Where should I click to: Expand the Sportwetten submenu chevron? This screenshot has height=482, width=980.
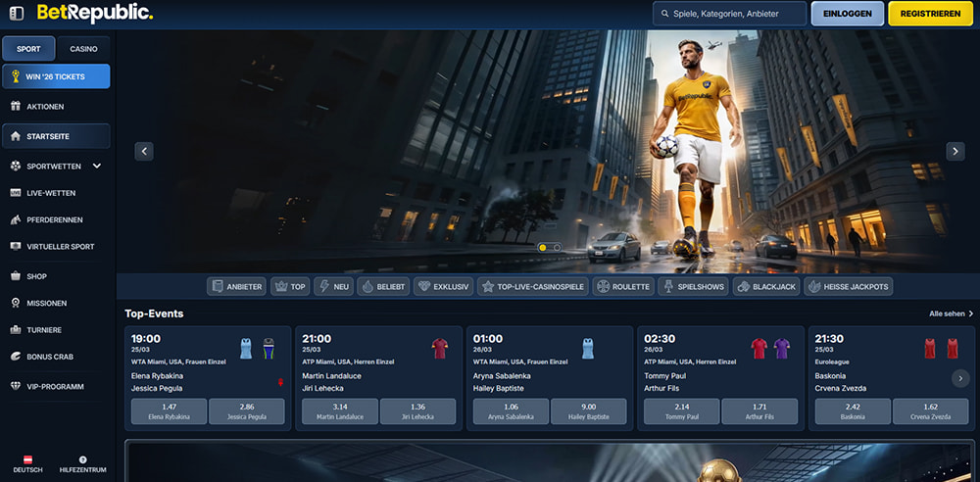pyautogui.click(x=97, y=166)
